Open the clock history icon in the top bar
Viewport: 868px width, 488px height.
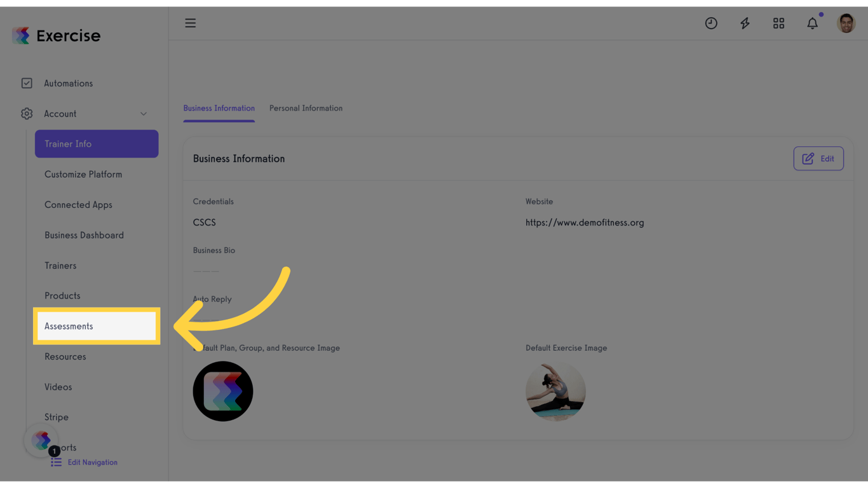(711, 23)
